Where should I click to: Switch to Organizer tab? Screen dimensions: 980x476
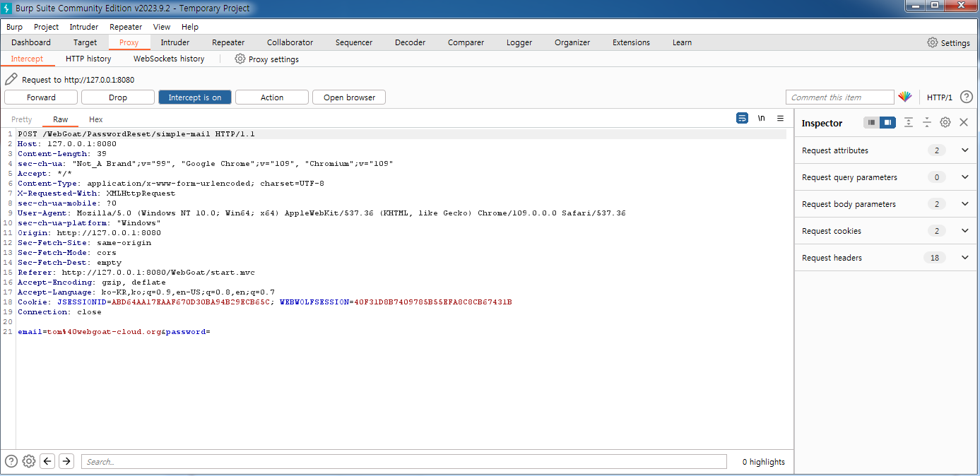pos(572,42)
